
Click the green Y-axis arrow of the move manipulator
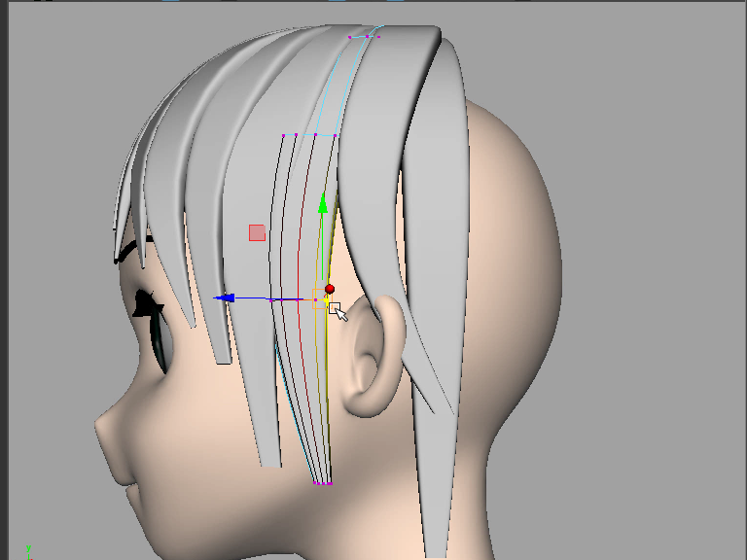[x=323, y=204]
